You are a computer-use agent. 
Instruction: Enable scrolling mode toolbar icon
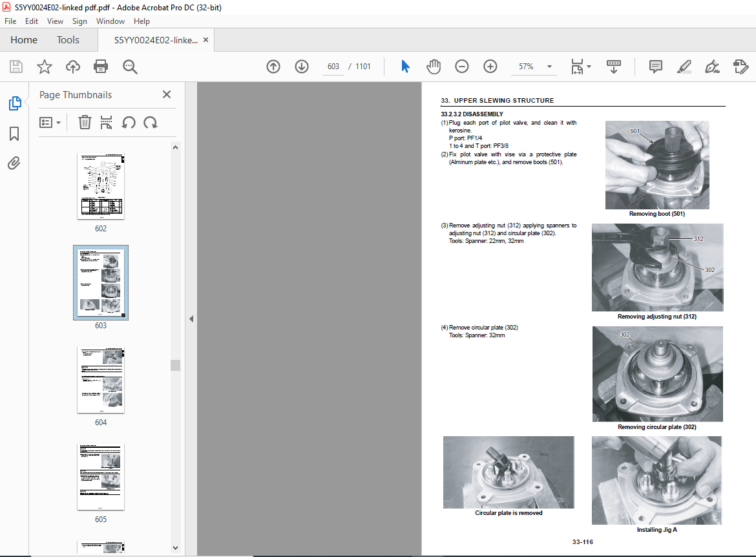[x=613, y=67]
